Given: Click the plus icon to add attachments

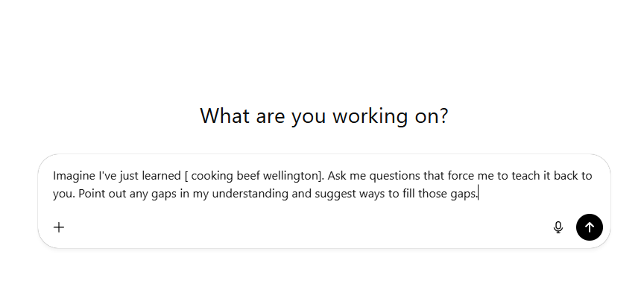Looking at the screenshot, I should 59,227.
